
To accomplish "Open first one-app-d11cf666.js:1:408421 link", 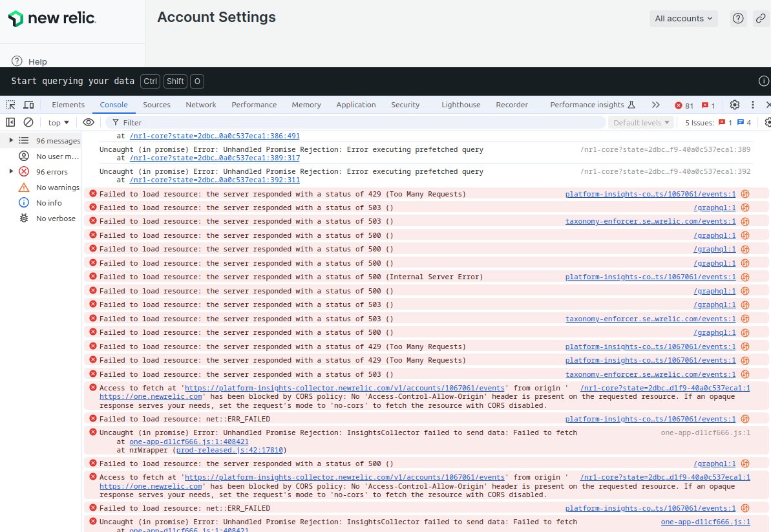I will [189, 442].
